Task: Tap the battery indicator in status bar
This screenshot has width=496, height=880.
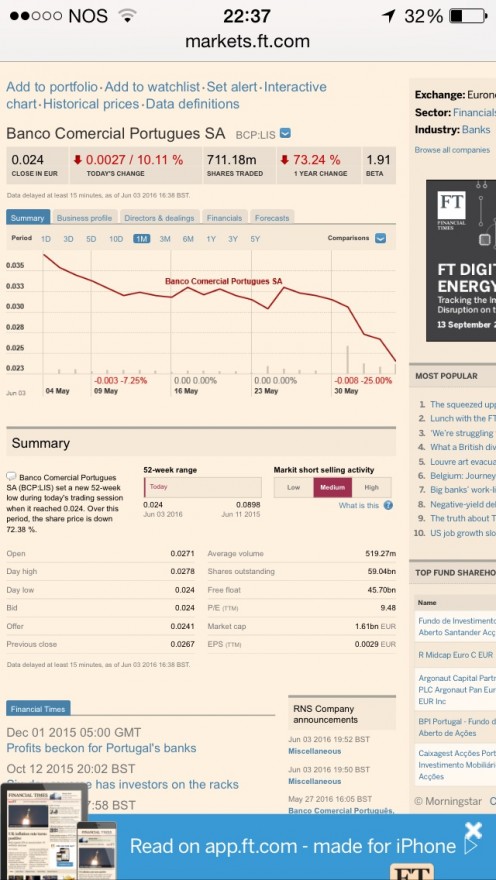Action: [468, 16]
